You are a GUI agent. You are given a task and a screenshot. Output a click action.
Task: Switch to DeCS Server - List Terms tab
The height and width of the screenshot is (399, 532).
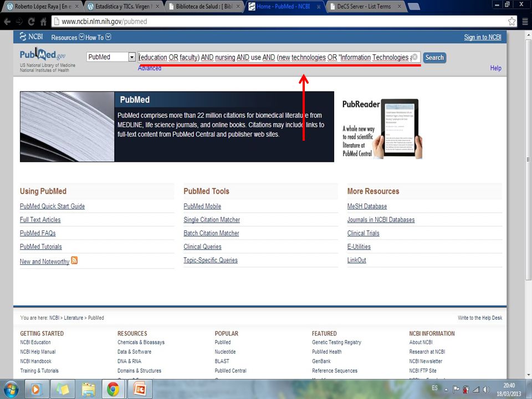(x=365, y=7)
